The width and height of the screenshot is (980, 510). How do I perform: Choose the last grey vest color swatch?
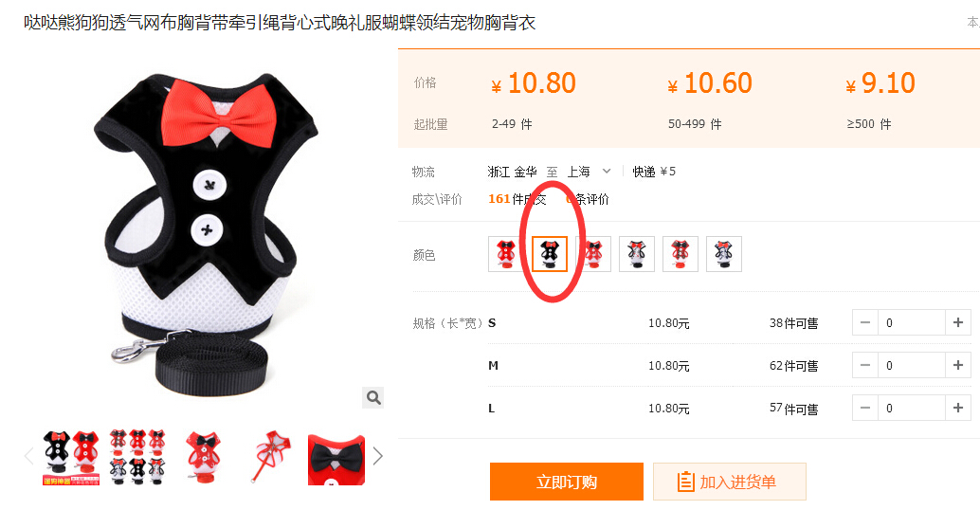[724, 254]
